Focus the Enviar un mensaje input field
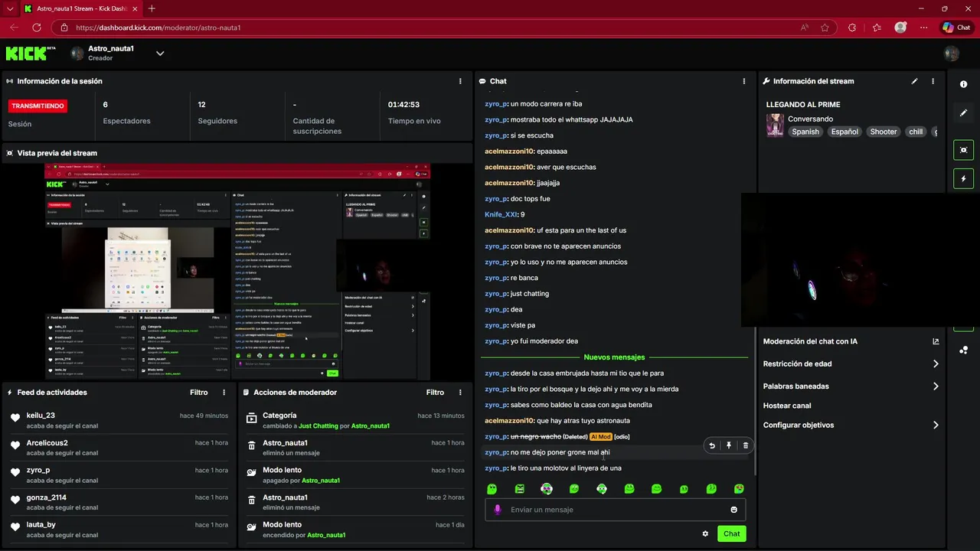 pyautogui.click(x=616, y=510)
